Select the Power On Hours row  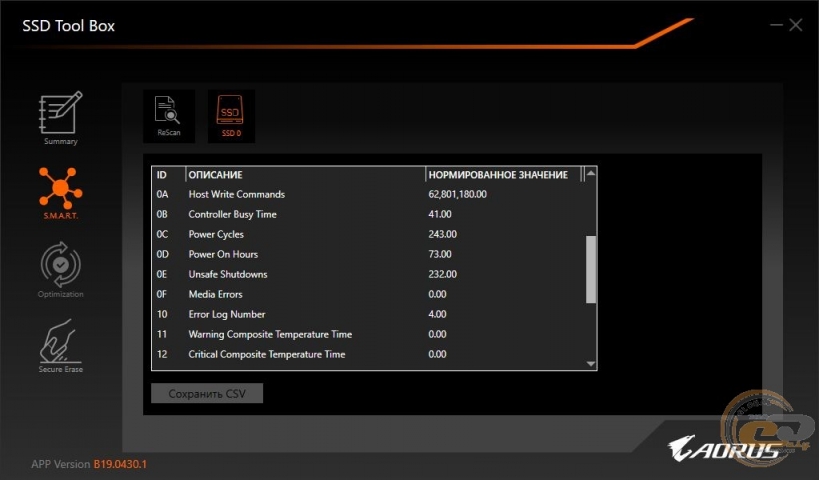(x=369, y=254)
